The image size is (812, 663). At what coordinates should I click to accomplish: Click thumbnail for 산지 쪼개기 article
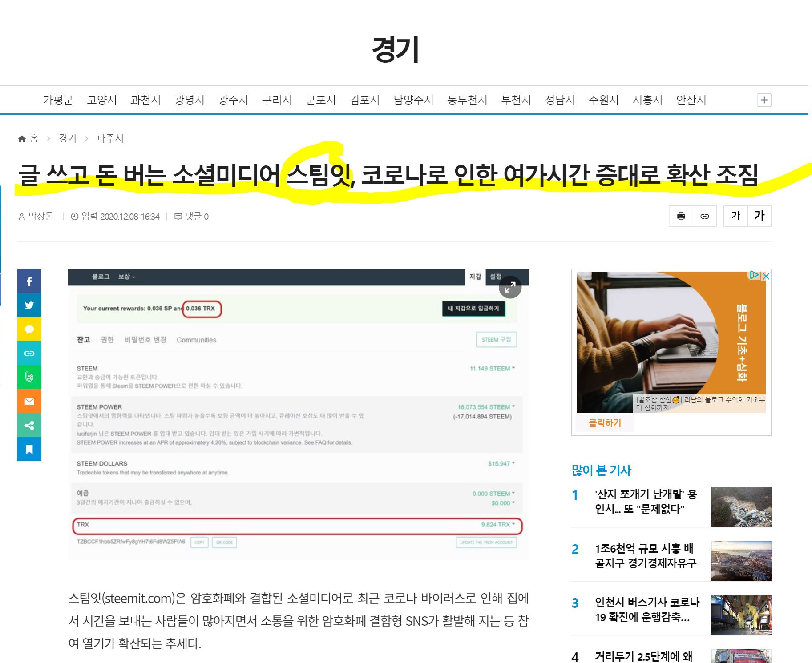(741, 507)
